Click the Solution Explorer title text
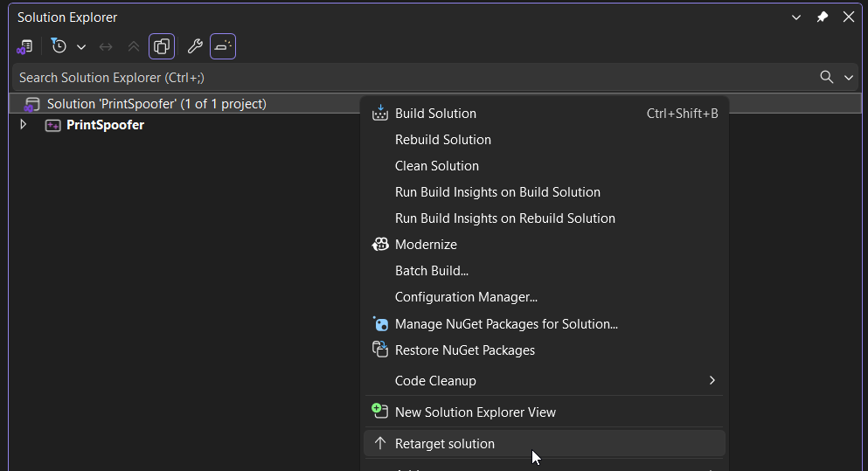The height and width of the screenshot is (471, 868). tap(67, 17)
